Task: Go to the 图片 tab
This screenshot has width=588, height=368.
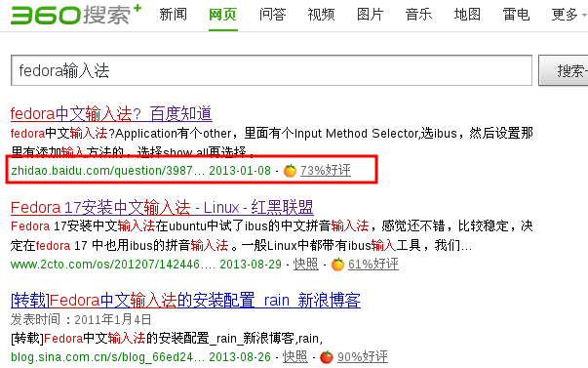Action: (371, 15)
